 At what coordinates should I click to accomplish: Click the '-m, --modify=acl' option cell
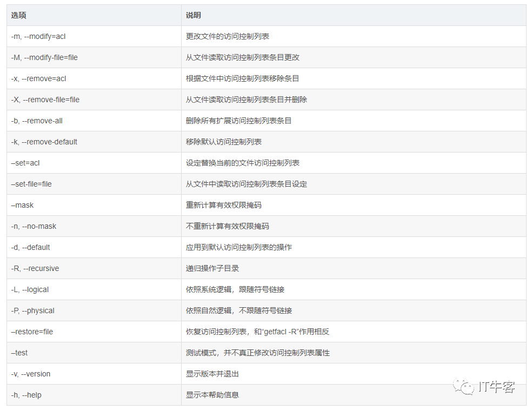pyautogui.click(x=94, y=36)
